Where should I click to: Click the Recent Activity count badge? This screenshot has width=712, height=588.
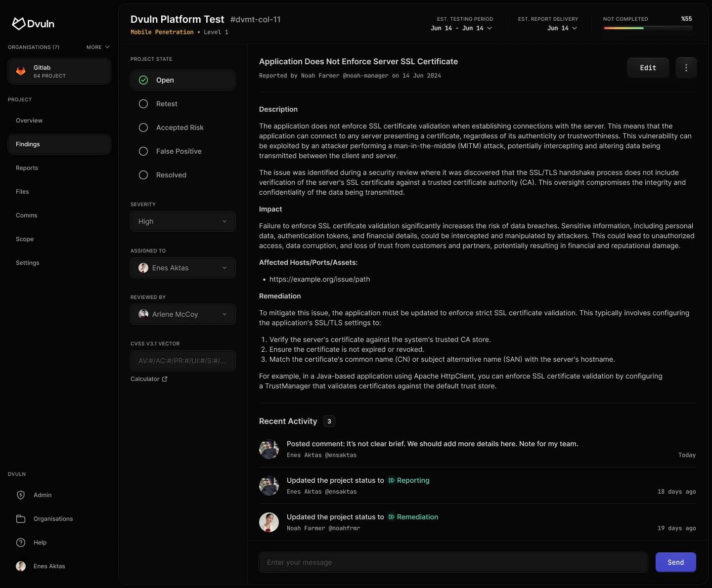coord(329,421)
